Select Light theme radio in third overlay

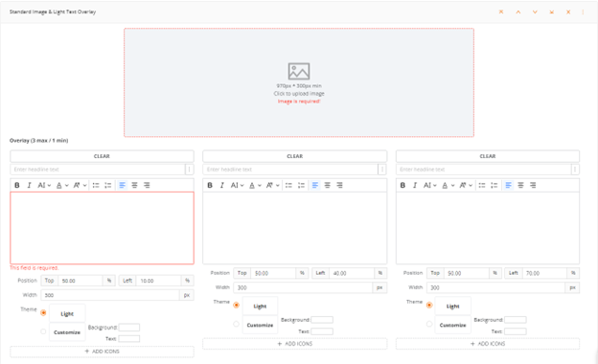coord(429,306)
